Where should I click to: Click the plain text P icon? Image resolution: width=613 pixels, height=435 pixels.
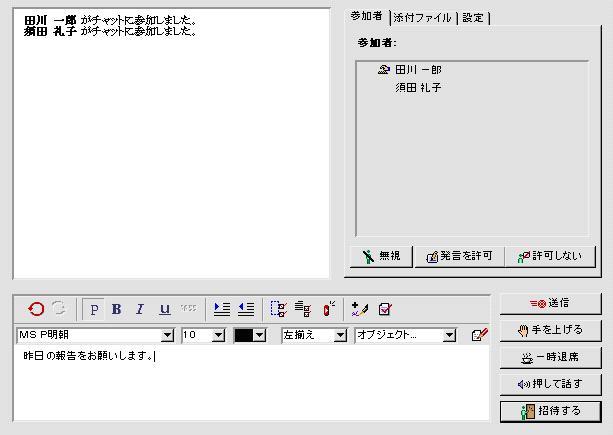pos(95,309)
